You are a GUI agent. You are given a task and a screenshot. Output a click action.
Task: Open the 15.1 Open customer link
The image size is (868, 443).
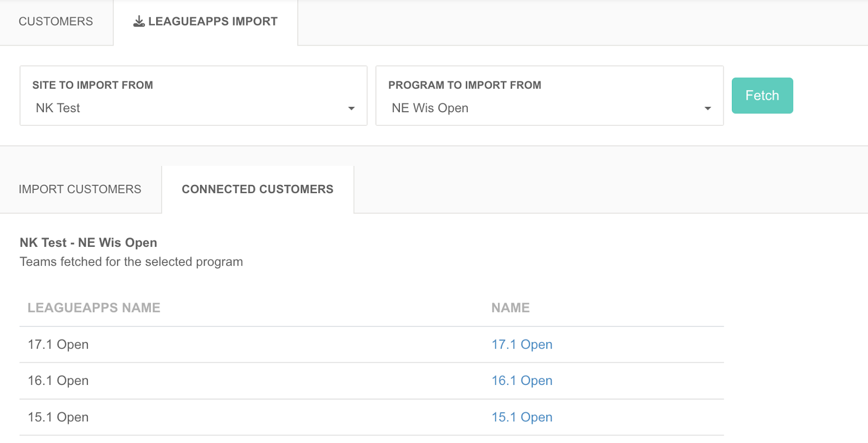coord(522,417)
